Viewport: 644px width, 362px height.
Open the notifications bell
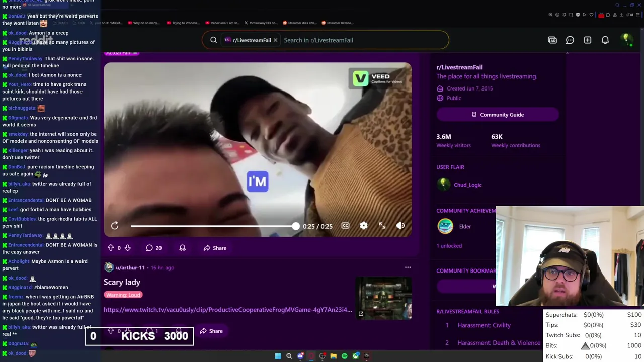tap(605, 40)
